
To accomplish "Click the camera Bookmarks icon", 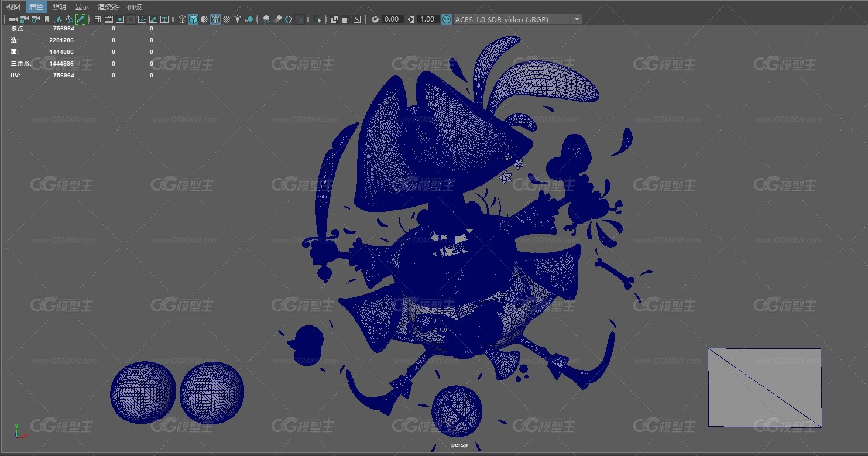I will 47,19.
